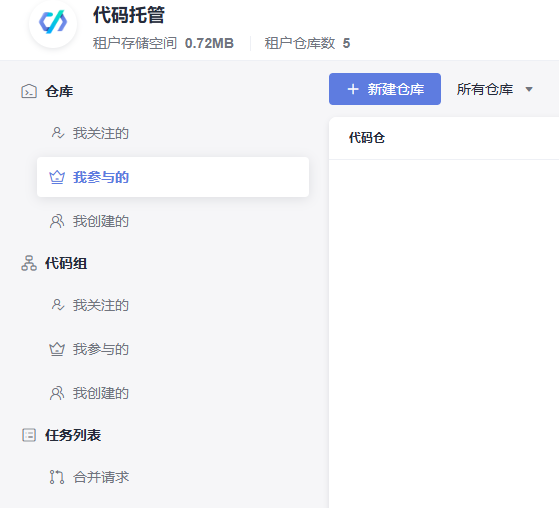Viewport: 559px width, 508px height.
Task: Select 我参与的 under 仓库
Action: click(x=173, y=177)
